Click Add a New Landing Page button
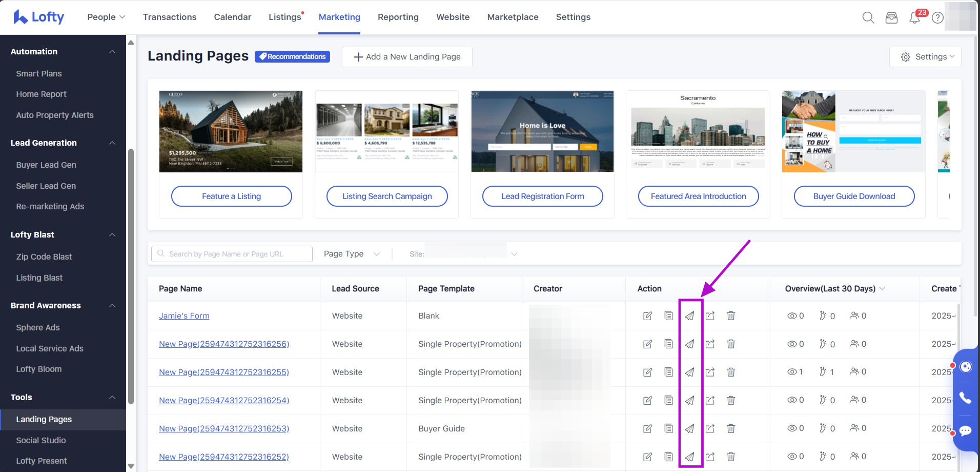The width and height of the screenshot is (980, 472). [407, 57]
